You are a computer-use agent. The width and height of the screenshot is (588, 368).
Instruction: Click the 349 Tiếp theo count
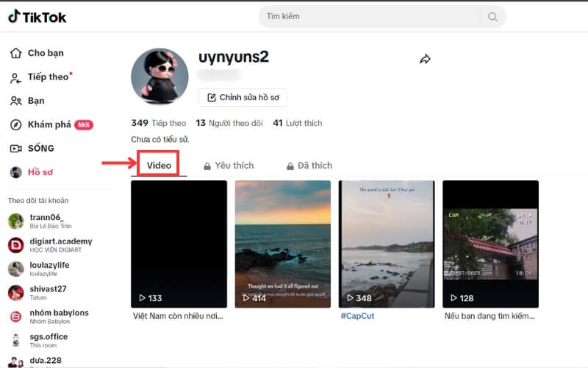click(x=159, y=123)
